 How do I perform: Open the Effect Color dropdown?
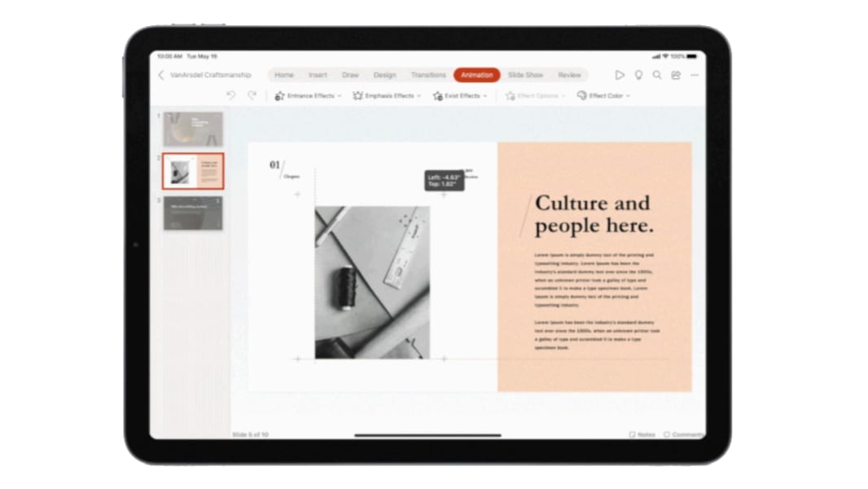(x=603, y=96)
